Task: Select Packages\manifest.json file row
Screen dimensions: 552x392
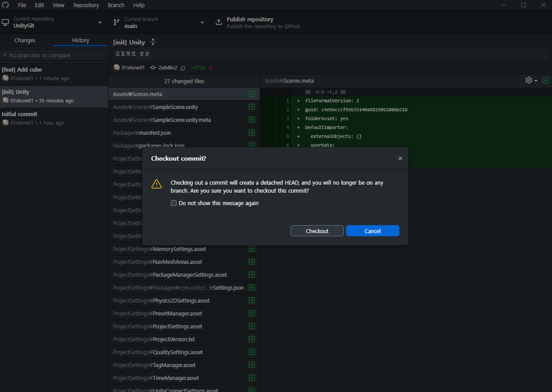Action: coord(184,133)
